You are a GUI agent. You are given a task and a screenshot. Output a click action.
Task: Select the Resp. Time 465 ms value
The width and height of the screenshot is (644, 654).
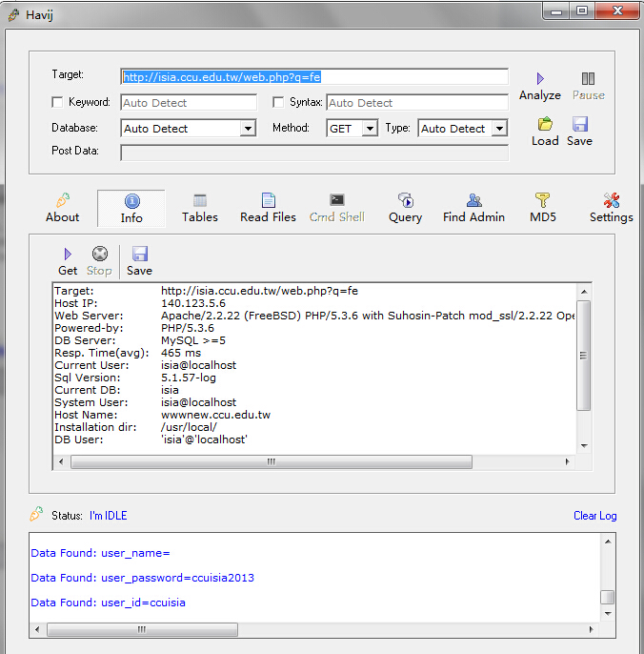[181, 353]
